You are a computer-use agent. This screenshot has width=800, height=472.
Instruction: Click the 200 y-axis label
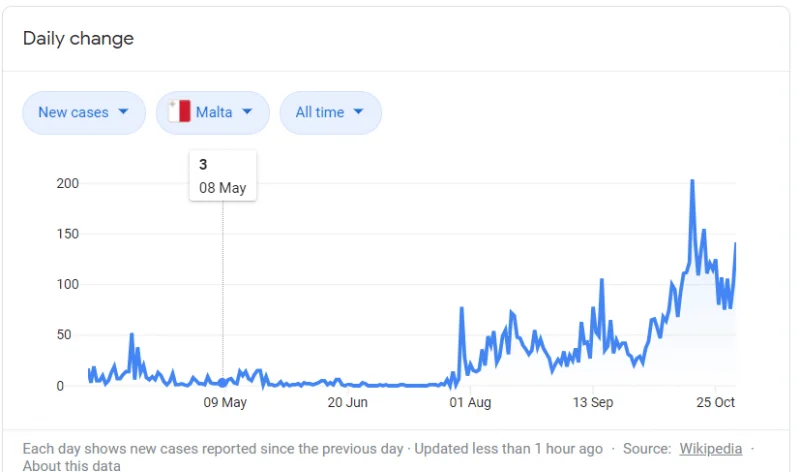[x=67, y=183]
